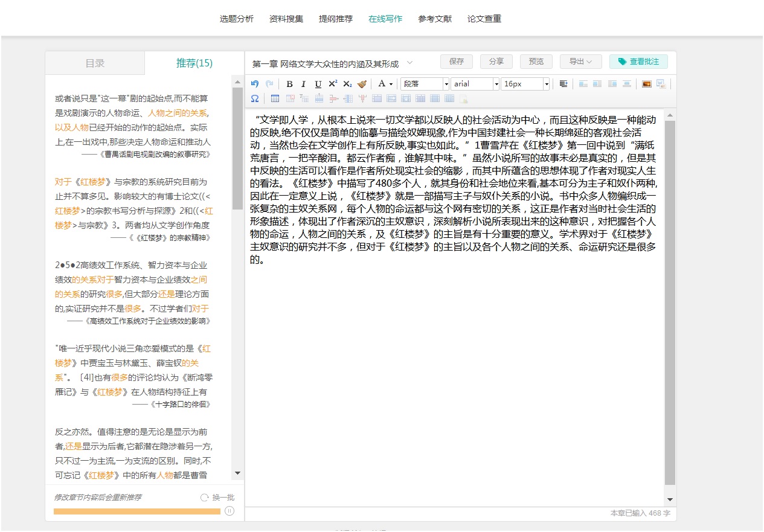Click 换一批 to refresh recommendations
This screenshot has height=532, width=764.
click(x=217, y=498)
